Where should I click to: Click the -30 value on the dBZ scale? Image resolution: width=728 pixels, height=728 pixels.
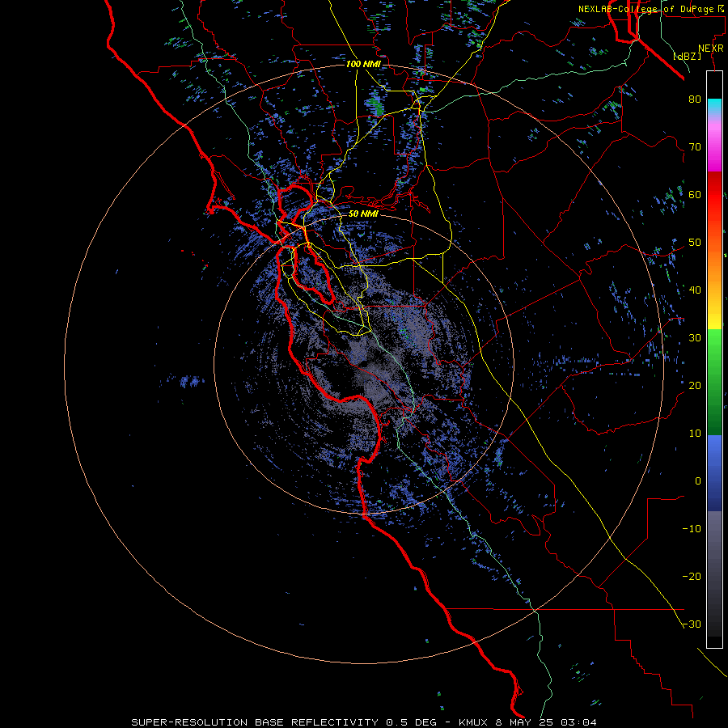pyautogui.click(x=692, y=624)
